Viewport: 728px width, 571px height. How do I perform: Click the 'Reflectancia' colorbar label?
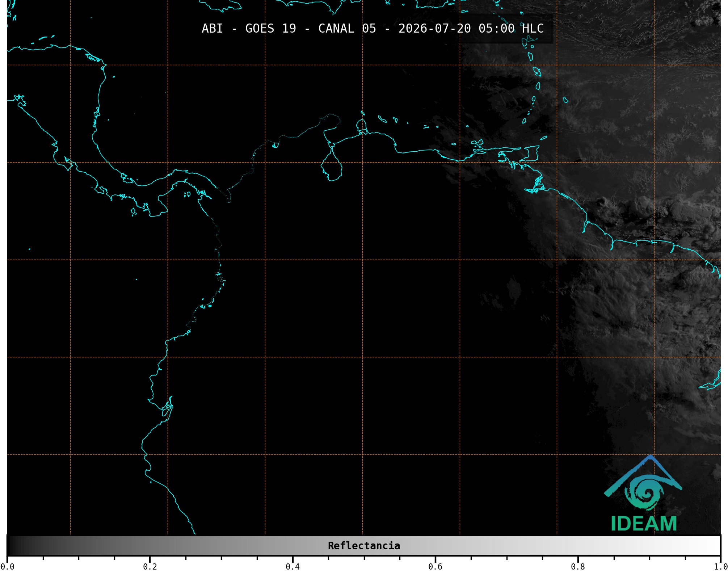364,546
